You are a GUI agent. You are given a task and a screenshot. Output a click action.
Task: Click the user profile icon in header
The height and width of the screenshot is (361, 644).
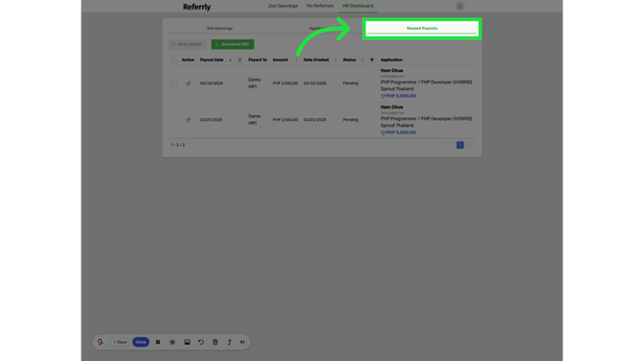point(459,6)
